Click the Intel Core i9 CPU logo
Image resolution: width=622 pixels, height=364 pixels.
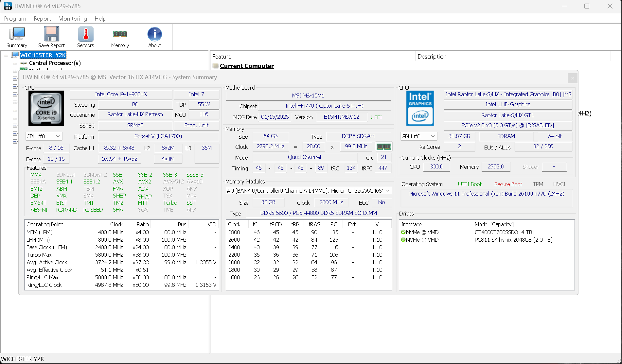point(46,108)
